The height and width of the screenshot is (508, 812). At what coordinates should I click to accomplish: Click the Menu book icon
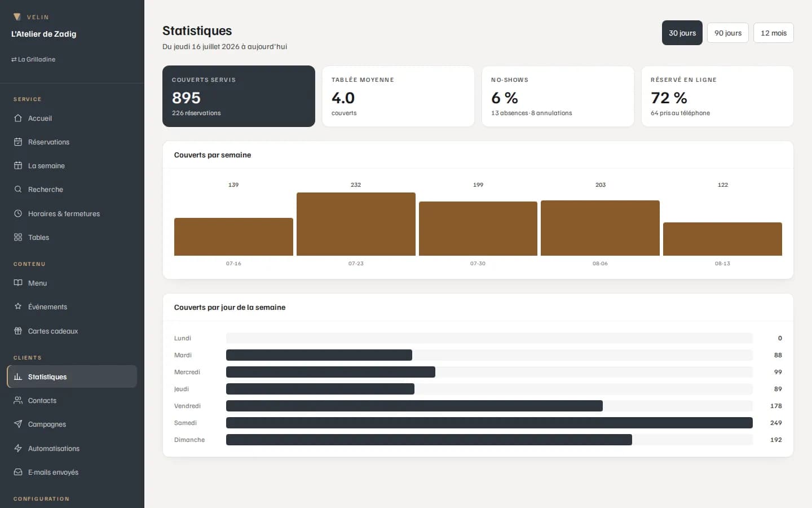click(18, 283)
